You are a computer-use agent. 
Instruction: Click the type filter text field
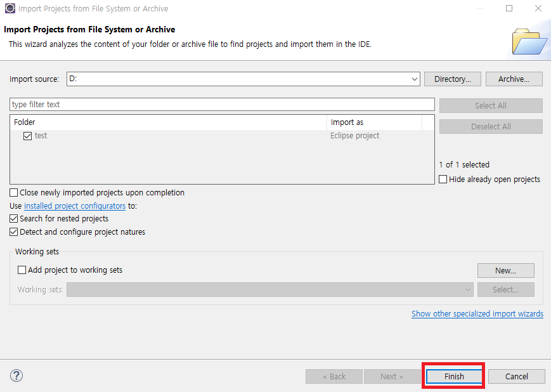click(222, 105)
